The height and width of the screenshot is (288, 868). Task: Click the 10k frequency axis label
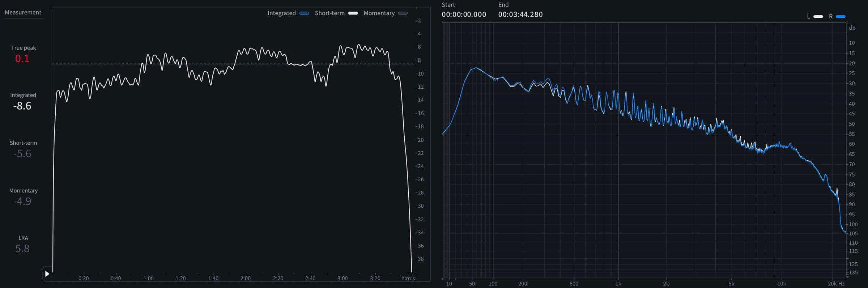(x=782, y=284)
